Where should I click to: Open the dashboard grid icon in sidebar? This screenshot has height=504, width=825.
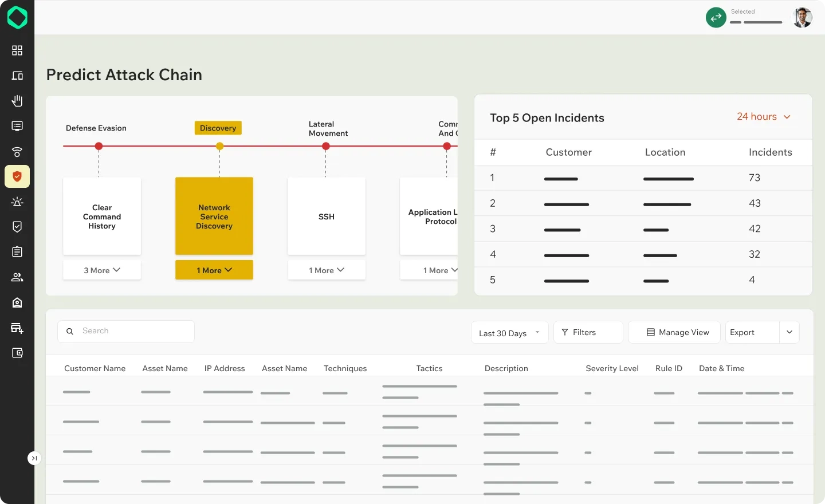(17, 50)
